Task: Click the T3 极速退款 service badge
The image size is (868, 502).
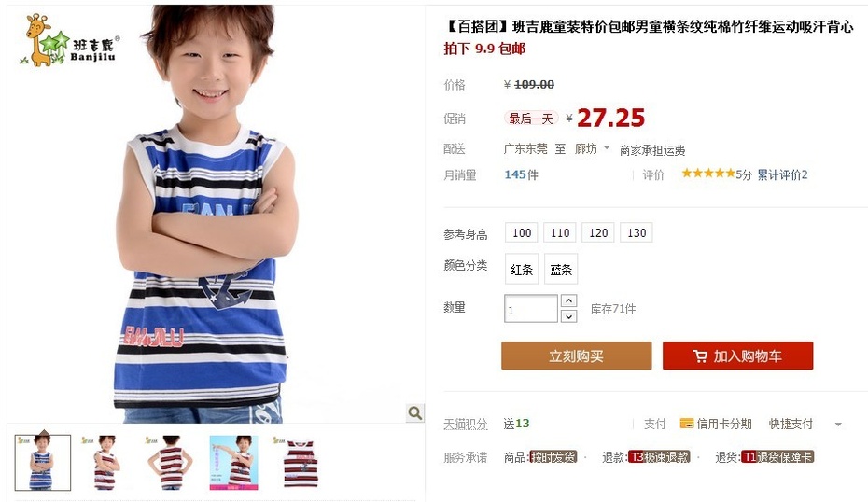Action: tap(659, 457)
